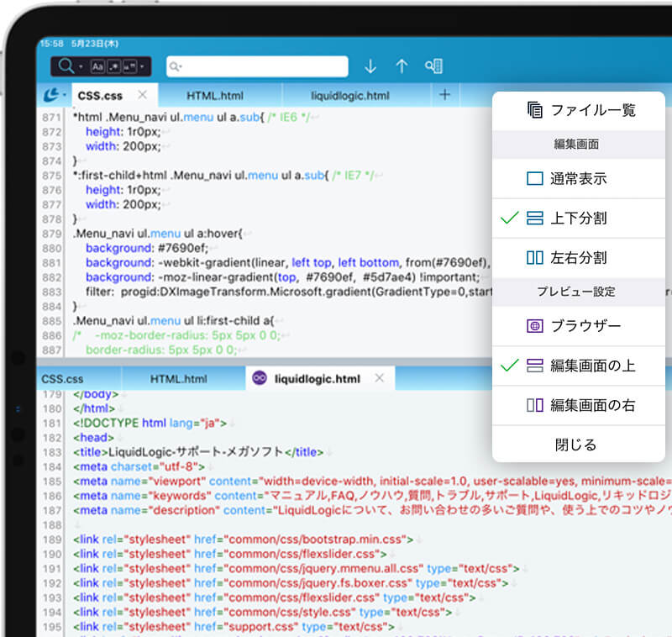
Task: Click the down arrow to find next match
Action: click(x=370, y=66)
